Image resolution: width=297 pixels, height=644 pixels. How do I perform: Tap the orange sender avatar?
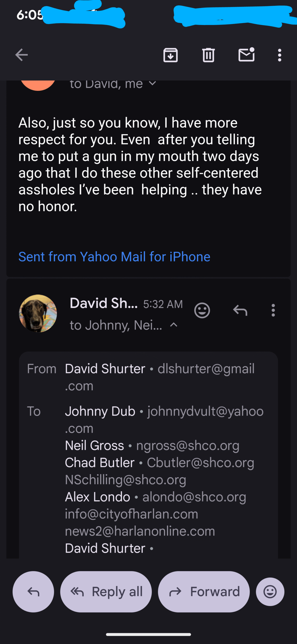[38, 84]
